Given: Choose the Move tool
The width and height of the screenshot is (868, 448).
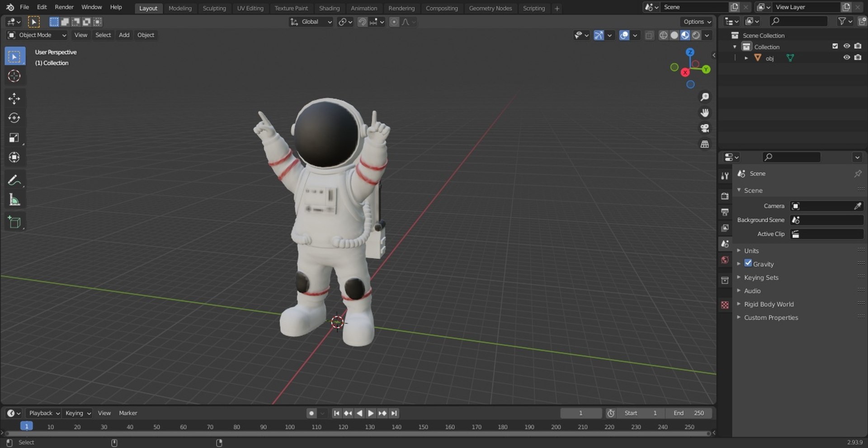Looking at the screenshot, I should pos(14,99).
